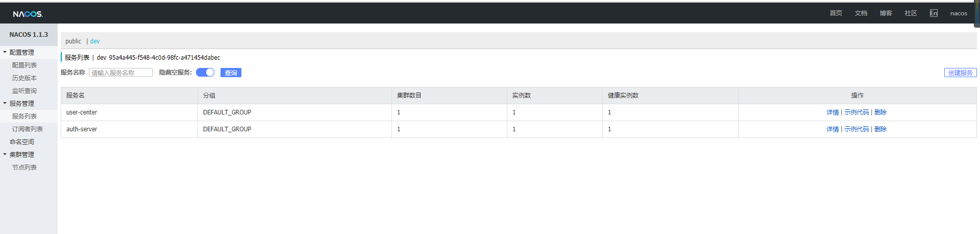The width and height of the screenshot is (980, 234).
Task: Open 配置列表 in the sidebar
Action: [24, 65]
